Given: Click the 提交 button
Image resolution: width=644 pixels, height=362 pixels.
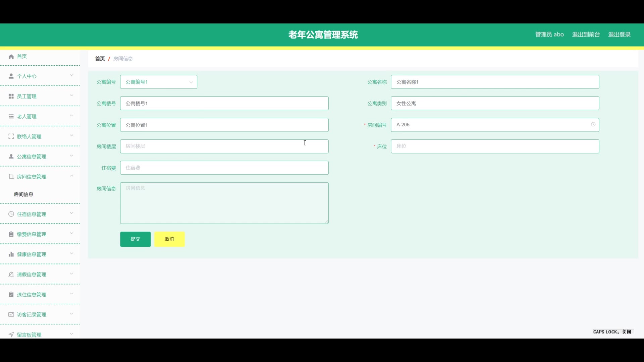Looking at the screenshot, I should click(x=135, y=239).
